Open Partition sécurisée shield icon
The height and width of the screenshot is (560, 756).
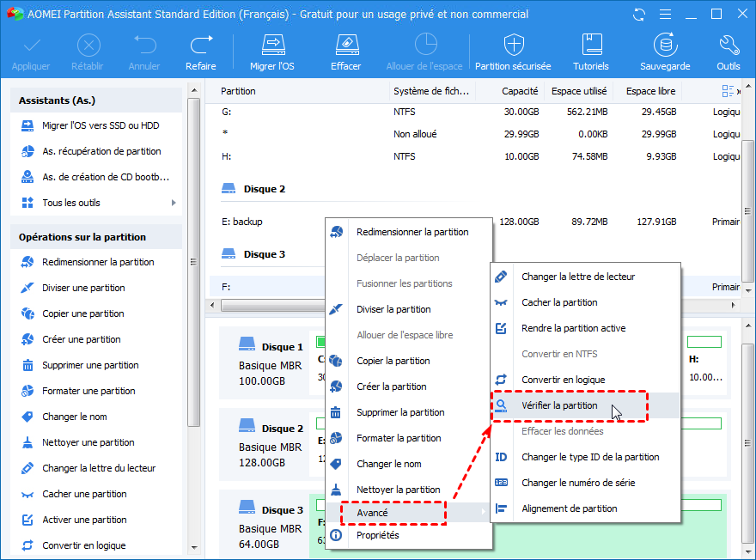tap(514, 46)
